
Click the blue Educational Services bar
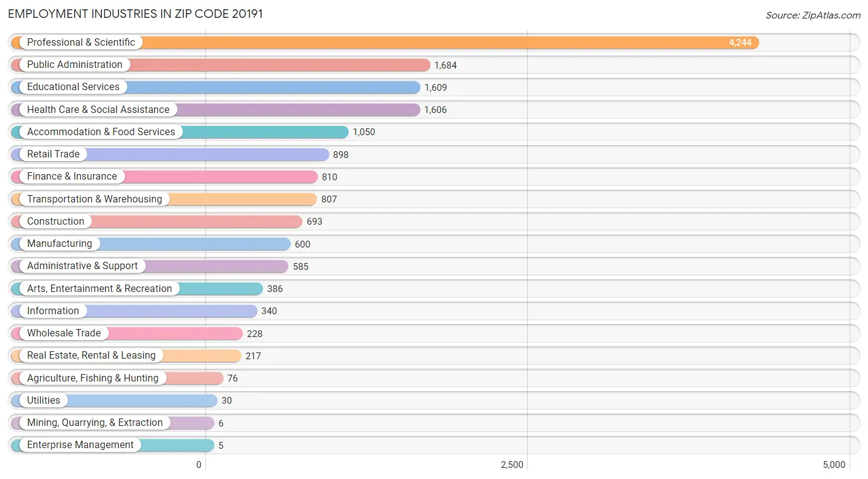click(215, 87)
